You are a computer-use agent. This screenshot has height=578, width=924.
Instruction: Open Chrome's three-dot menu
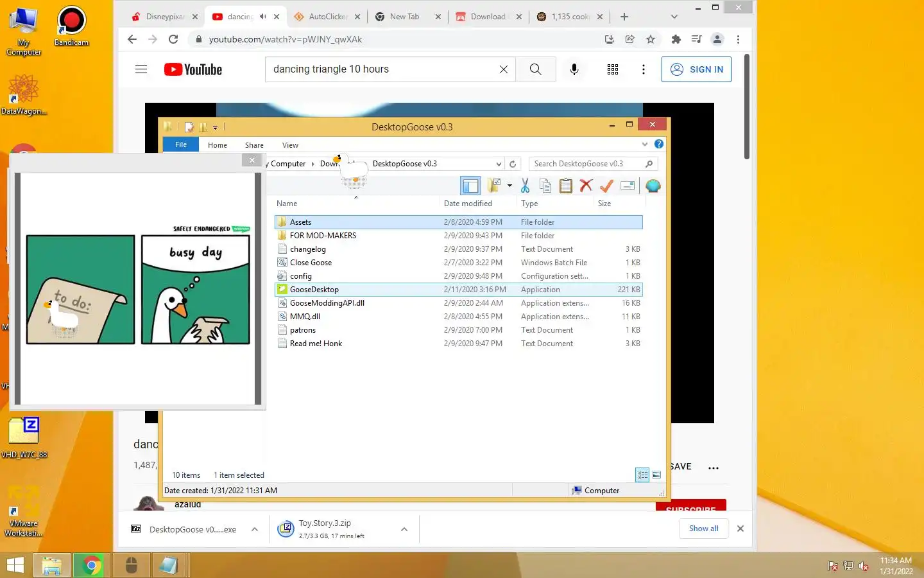tap(738, 39)
